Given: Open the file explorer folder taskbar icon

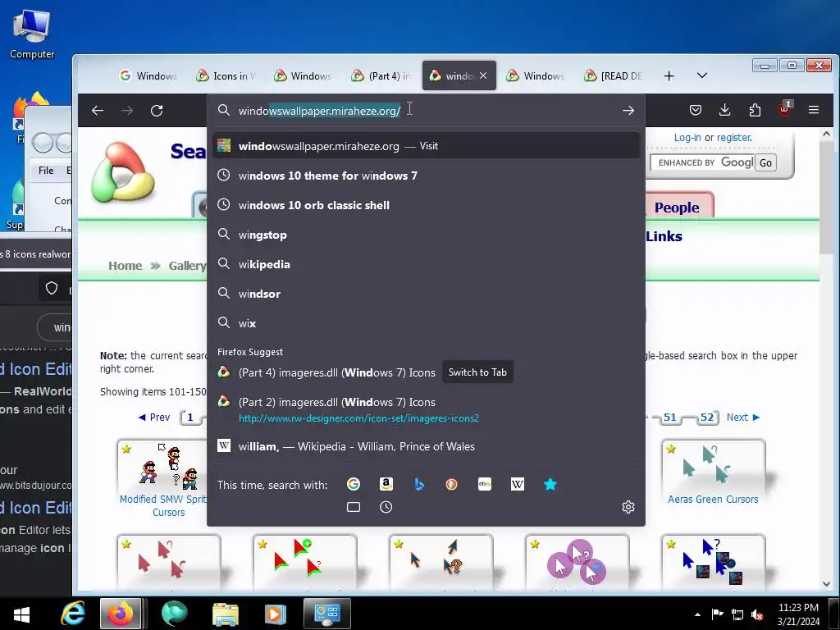Looking at the screenshot, I should [225, 614].
